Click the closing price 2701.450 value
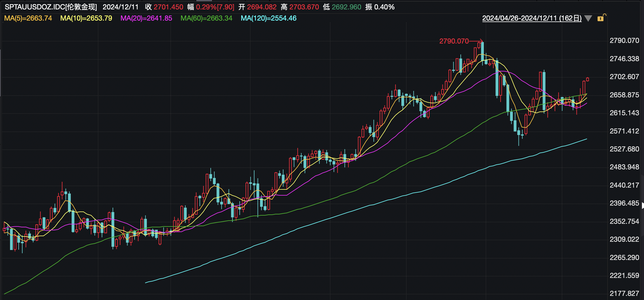644x300 pixels. [x=168, y=7]
